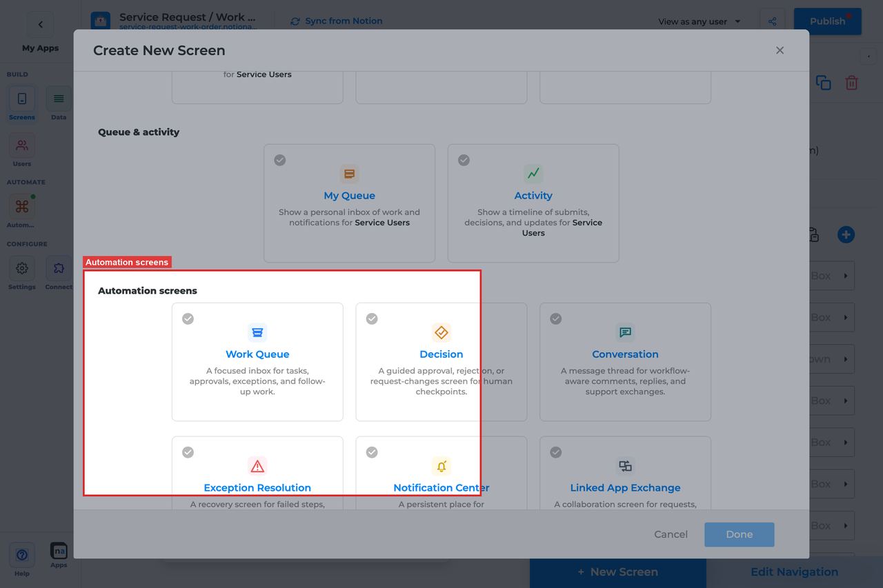Click the Activity chart icon
This screenshot has width=883, height=588.
coord(533,174)
